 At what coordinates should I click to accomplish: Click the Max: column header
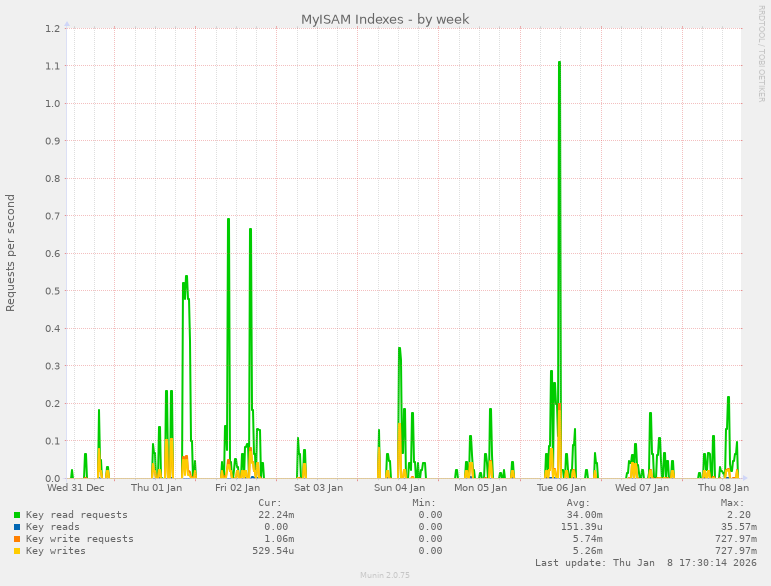tap(732, 503)
